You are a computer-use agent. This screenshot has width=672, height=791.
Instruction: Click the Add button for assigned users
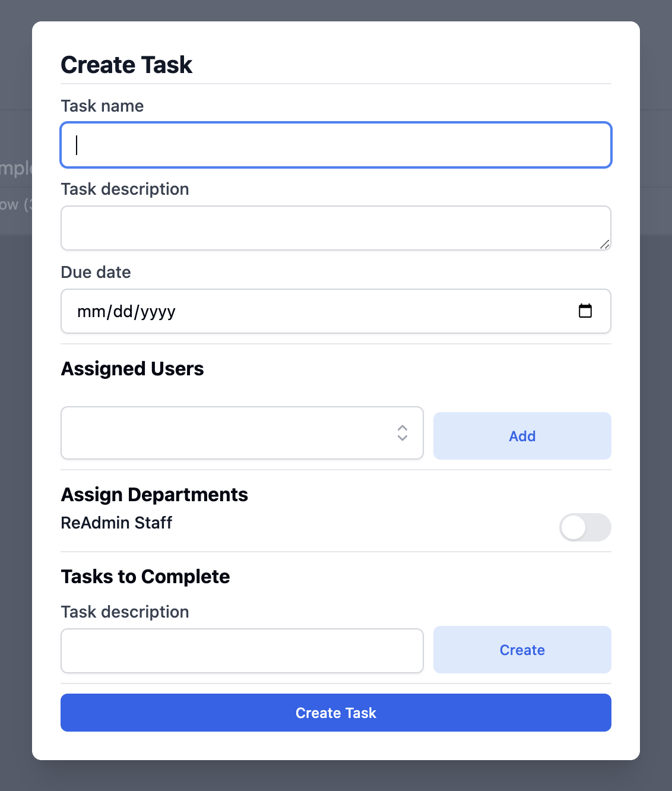[522, 436]
